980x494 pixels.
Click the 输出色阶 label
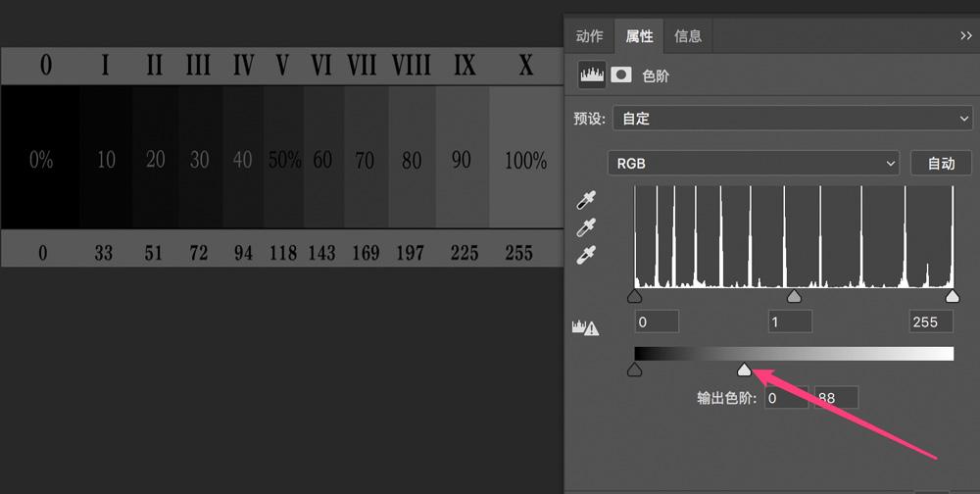(727, 398)
